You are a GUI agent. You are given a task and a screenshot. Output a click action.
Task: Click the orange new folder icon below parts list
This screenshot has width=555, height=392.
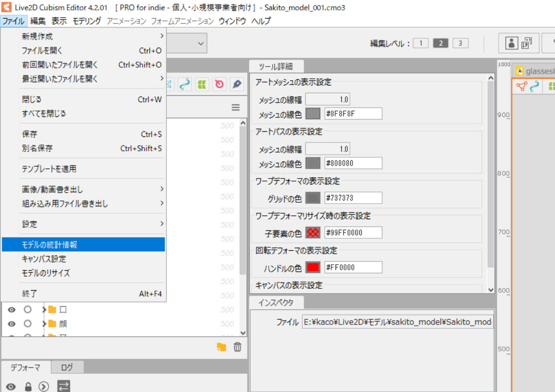(x=222, y=347)
